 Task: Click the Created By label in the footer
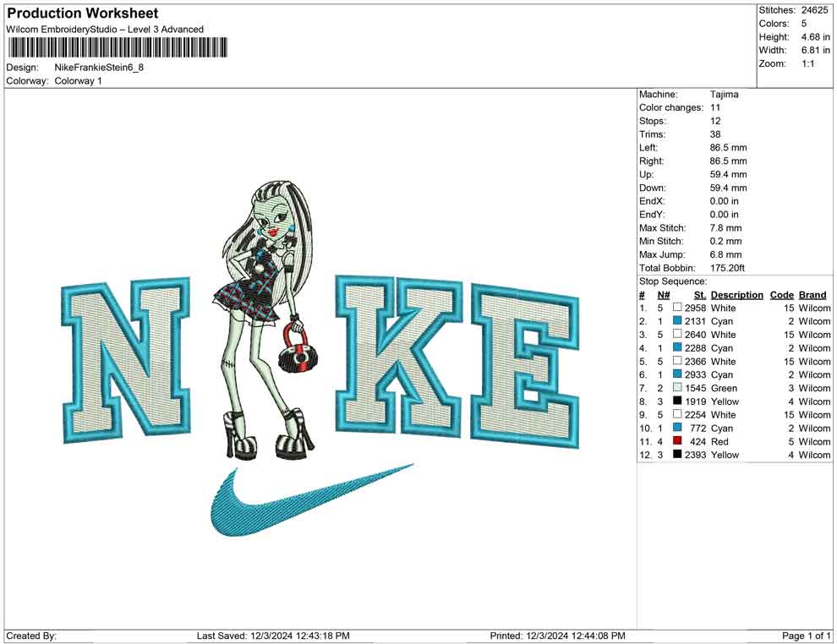pos(31,636)
